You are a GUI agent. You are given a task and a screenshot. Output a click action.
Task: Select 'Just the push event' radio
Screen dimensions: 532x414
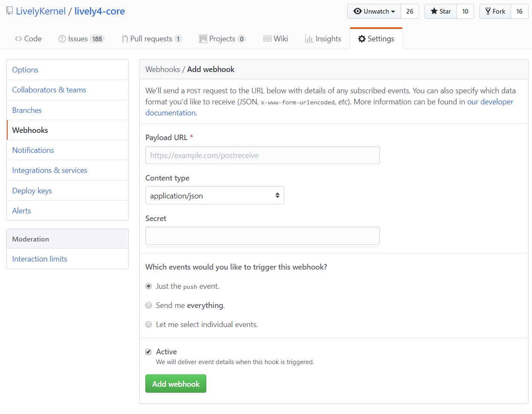tap(149, 286)
